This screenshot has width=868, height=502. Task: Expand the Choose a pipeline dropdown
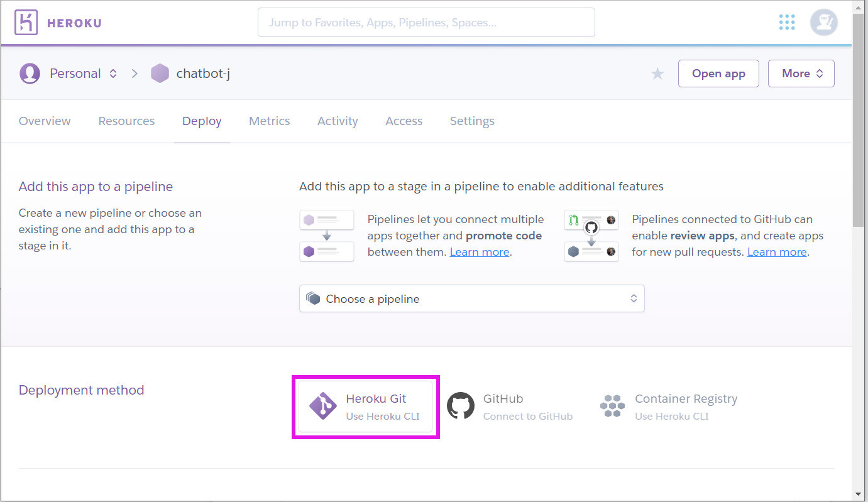click(471, 299)
